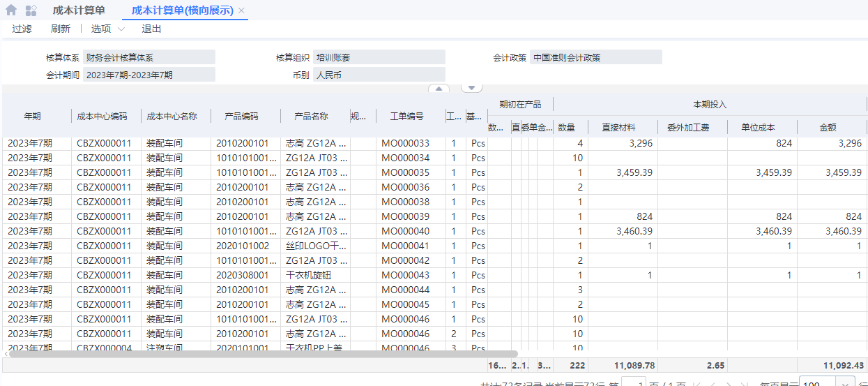Open the application grid menu icon
The height and width of the screenshot is (386, 868).
pos(31,10)
